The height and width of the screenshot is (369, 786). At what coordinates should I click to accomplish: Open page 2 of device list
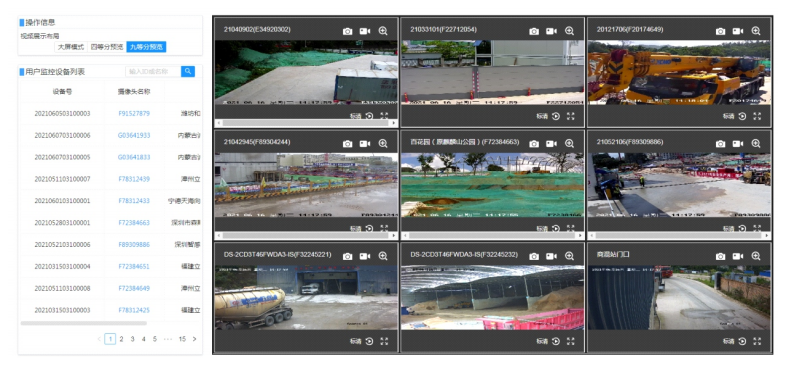(x=121, y=339)
